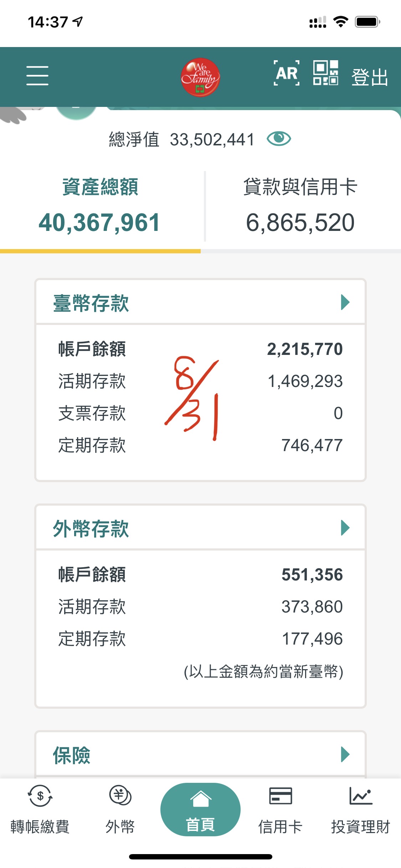Tap the 臺幣存款 帳戶餘額 row
Image resolution: width=401 pixels, height=868 pixels.
click(200, 349)
